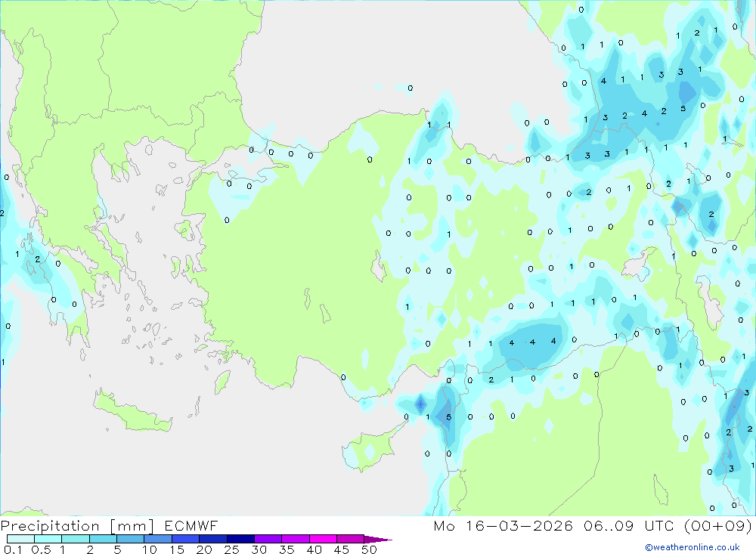
Task: Click the 'Mo 16-03-2026' date text
Action: point(503,525)
